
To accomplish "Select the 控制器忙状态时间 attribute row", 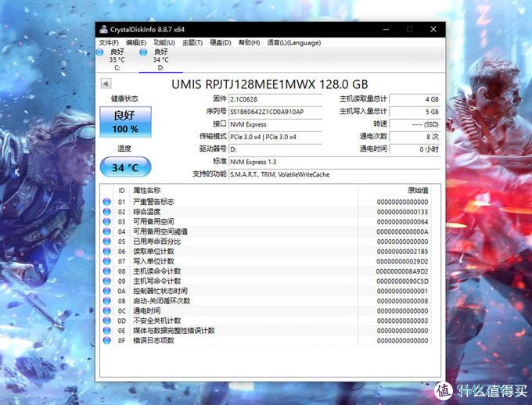I will 266,291.
